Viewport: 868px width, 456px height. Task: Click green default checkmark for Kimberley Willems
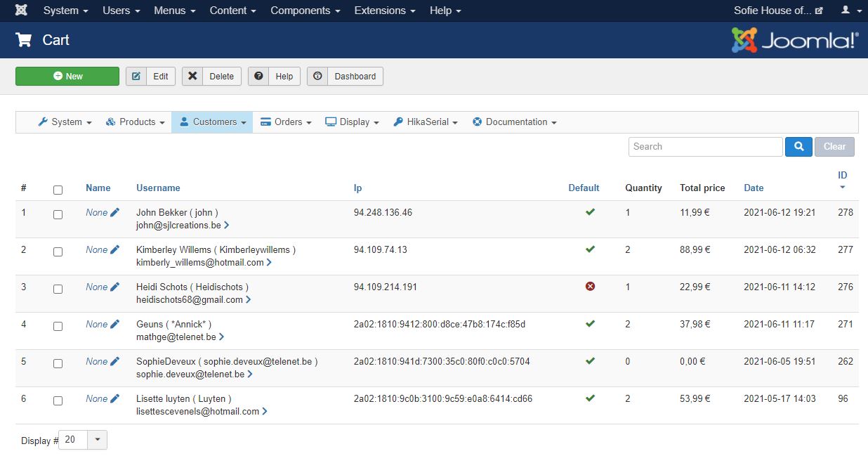pyautogui.click(x=590, y=249)
